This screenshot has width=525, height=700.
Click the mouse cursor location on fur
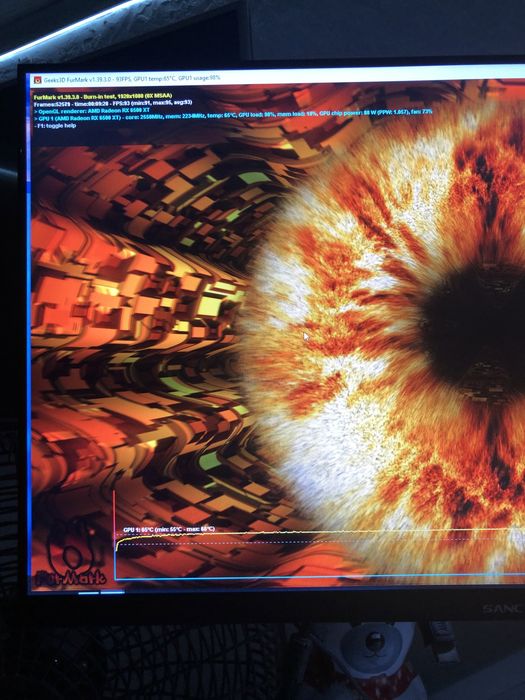tap(306, 336)
